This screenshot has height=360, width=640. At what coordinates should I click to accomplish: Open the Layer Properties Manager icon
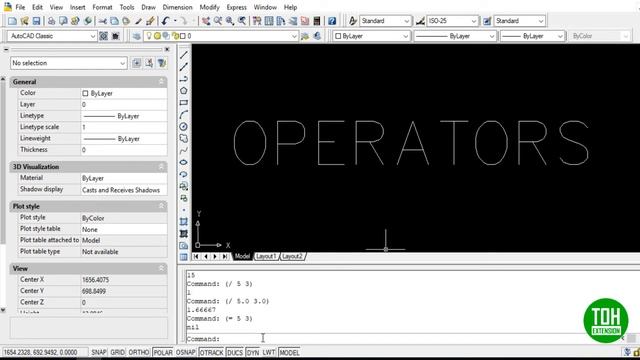(x=137, y=36)
